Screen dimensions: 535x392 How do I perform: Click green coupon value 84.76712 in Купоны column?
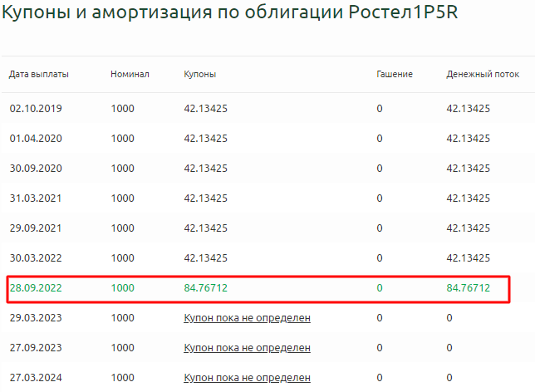coord(205,288)
